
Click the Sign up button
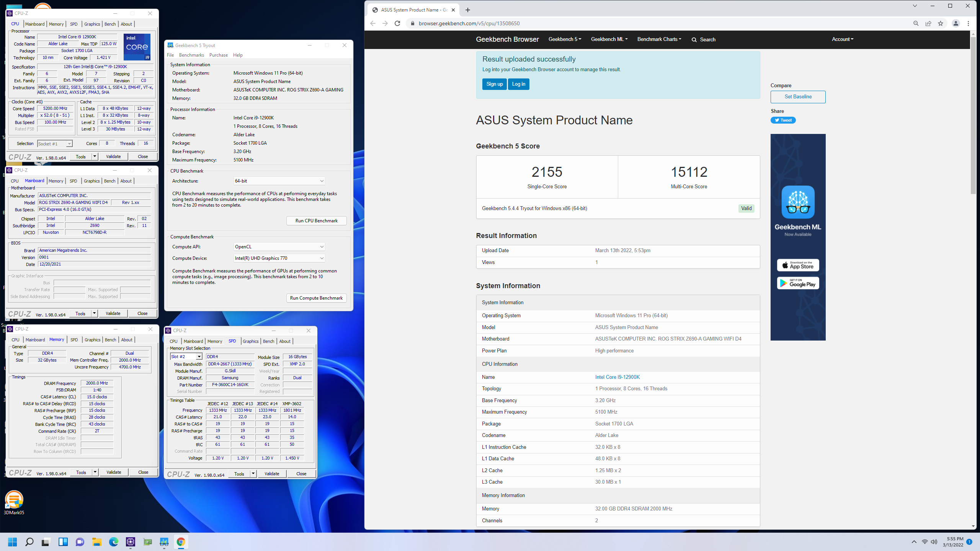[494, 84]
